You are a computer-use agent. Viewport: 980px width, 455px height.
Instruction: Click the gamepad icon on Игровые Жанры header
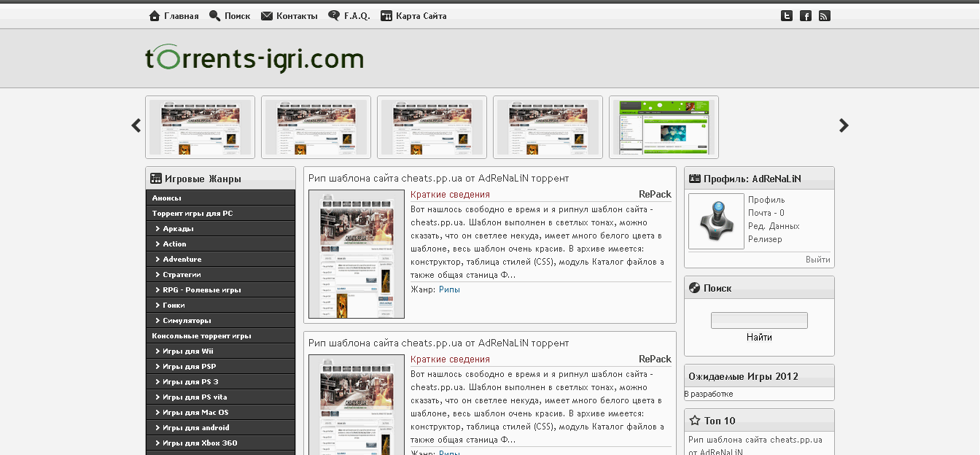pyautogui.click(x=155, y=177)
